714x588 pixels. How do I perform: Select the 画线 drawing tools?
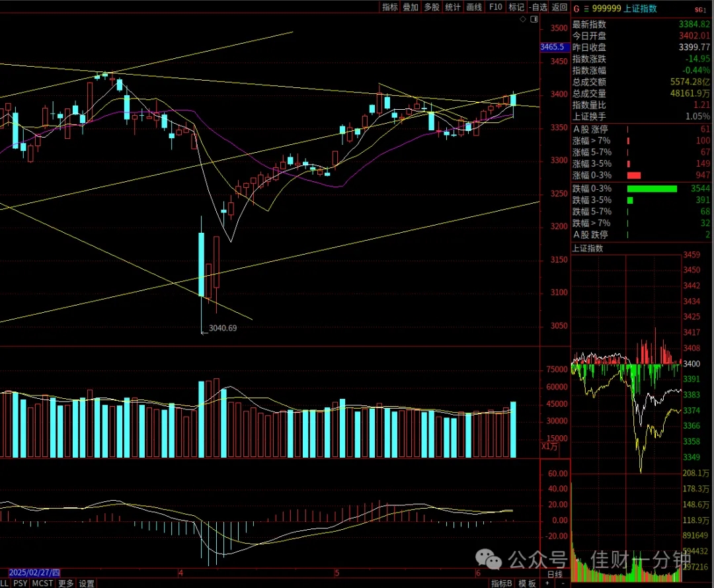pos(474,7)
